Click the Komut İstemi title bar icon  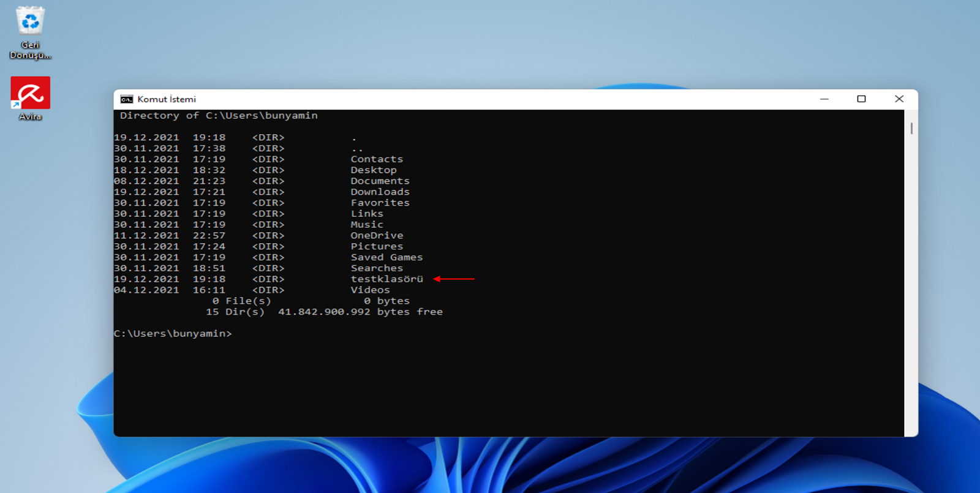click(x=127, y=99)
